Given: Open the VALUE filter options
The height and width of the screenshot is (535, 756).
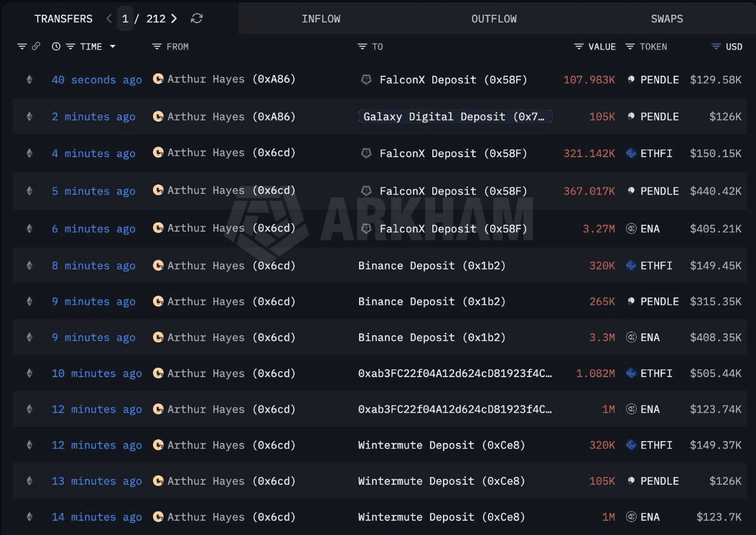Looking at the screenshot, I should pos(579,46).
